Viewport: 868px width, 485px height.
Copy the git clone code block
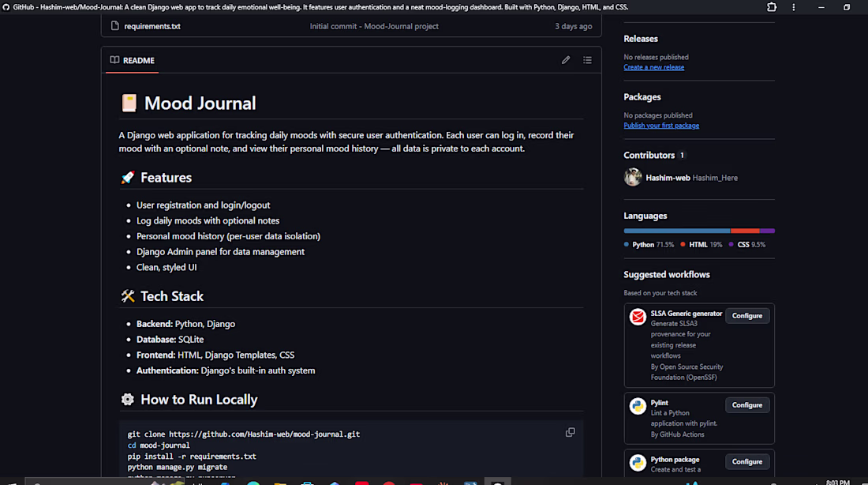click(571, 432)
